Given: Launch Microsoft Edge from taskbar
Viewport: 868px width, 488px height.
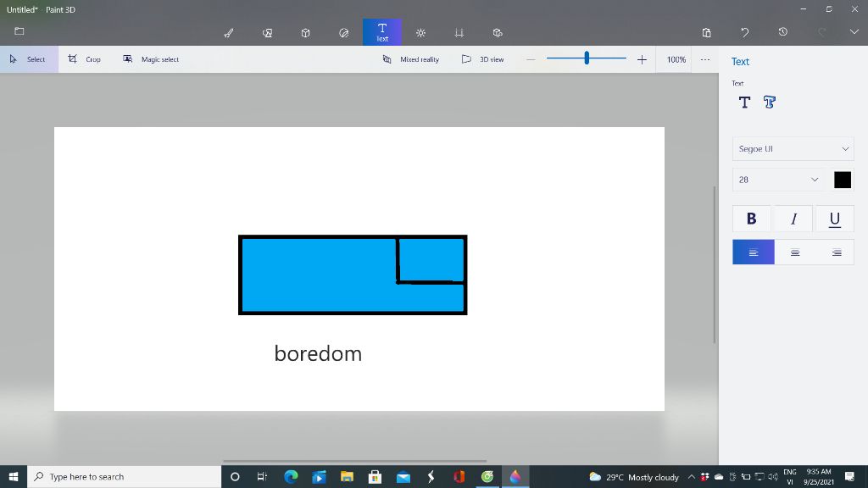Looking at the screenshot, I should pyautogui.click(x=291, y=476).
